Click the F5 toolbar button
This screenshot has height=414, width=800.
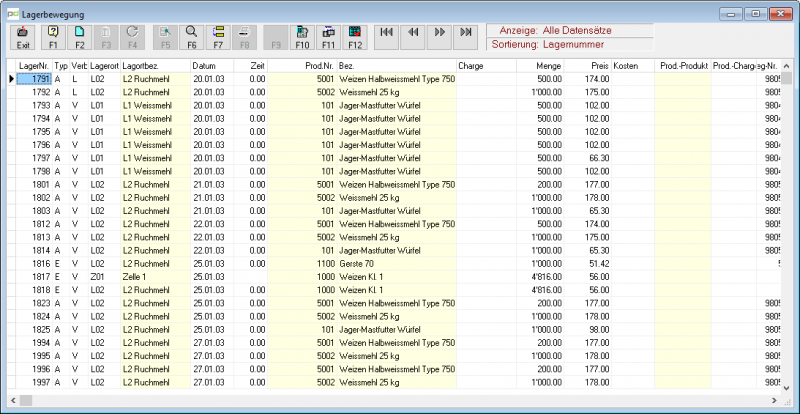pos(165,37)
